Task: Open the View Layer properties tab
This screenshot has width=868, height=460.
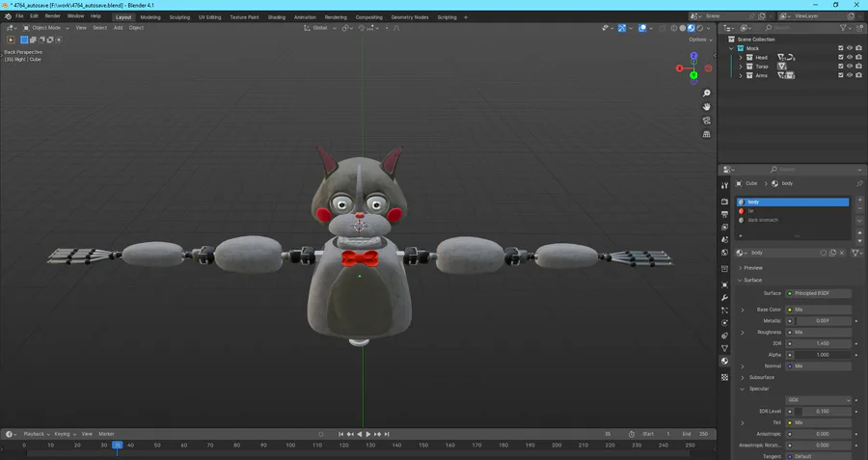Action: [724, 227]
